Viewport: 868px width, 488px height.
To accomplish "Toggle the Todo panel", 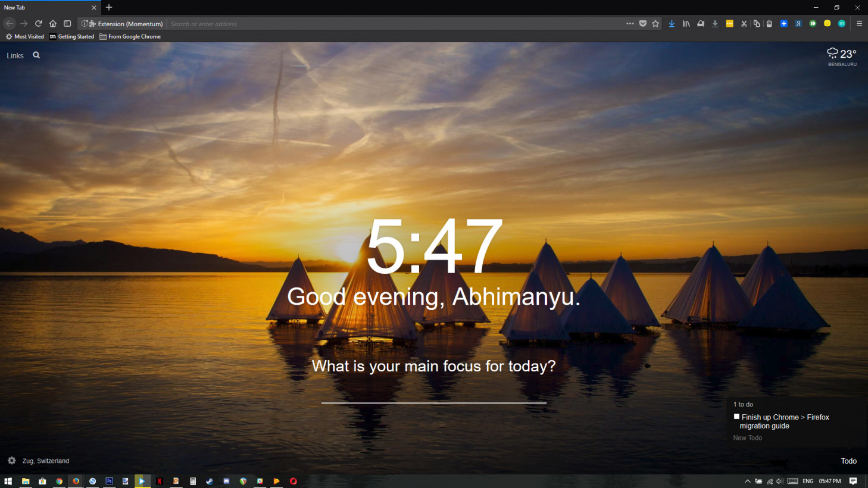I will click(x=848, y=461).
